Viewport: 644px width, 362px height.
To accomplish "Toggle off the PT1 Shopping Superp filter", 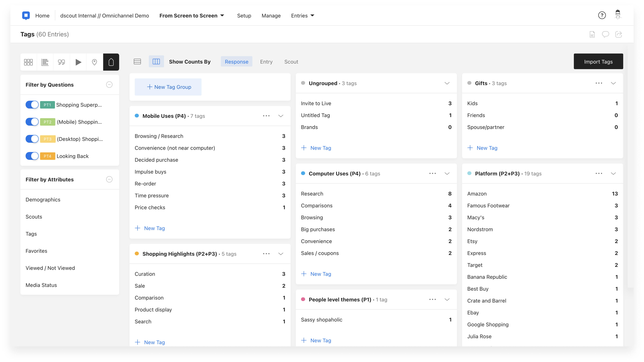I will (x=32, y=105).
